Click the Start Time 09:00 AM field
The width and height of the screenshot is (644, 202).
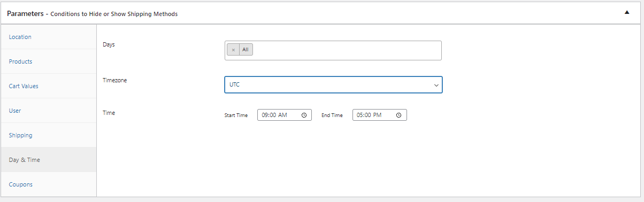point(285,115)
